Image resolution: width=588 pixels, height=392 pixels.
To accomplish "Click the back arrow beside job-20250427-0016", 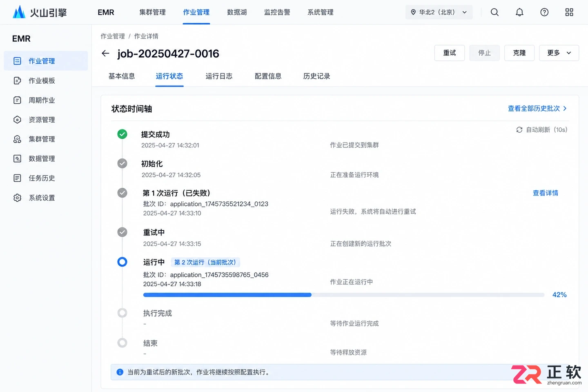I will (x=105, y=53).
